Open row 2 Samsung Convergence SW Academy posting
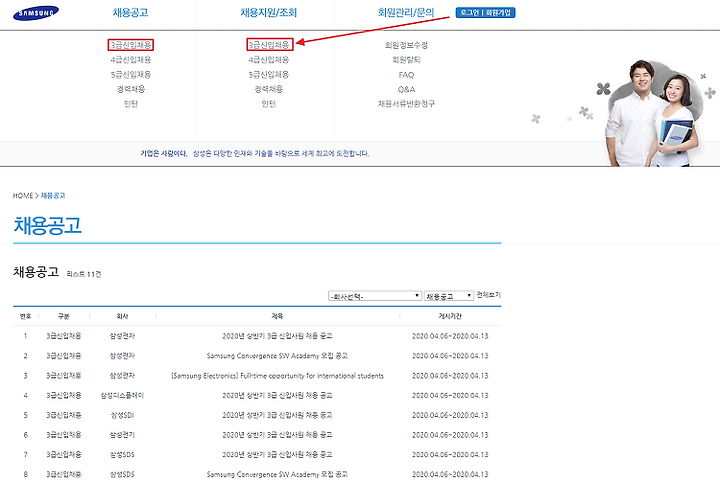Viewport: 720px width, 482px height. point(277,356)
